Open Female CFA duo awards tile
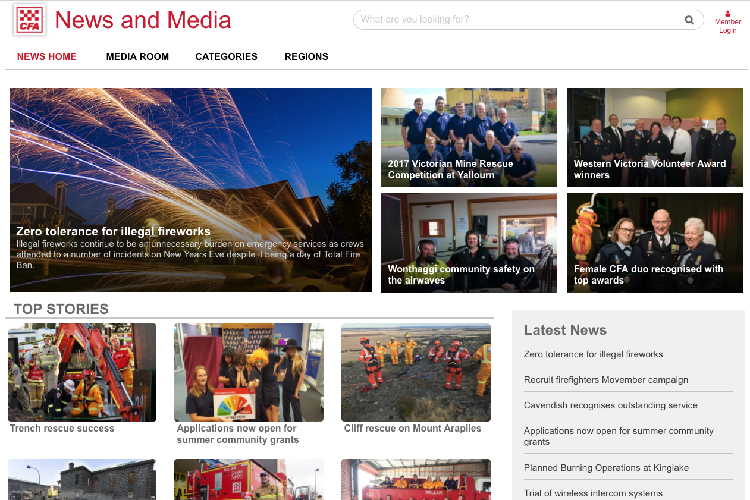750x500 pixels. pyautogui.click(x=655, y=242)
